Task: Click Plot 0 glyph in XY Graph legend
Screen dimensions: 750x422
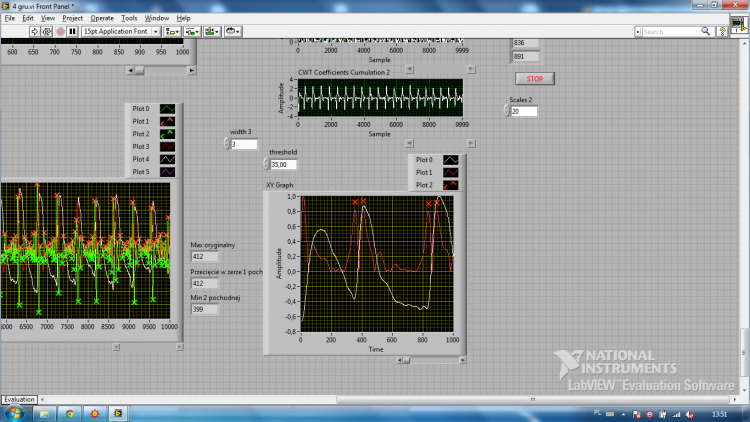Action: click(x=451, y=160)
